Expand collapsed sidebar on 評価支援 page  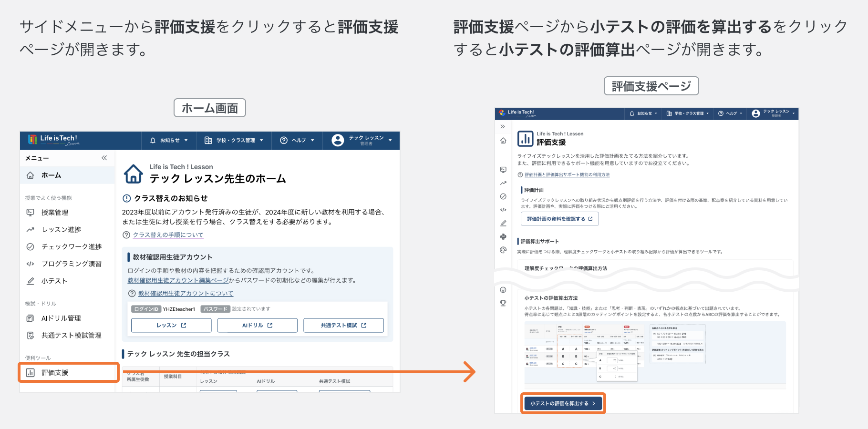pyautogui.click(x=503, y=127)
